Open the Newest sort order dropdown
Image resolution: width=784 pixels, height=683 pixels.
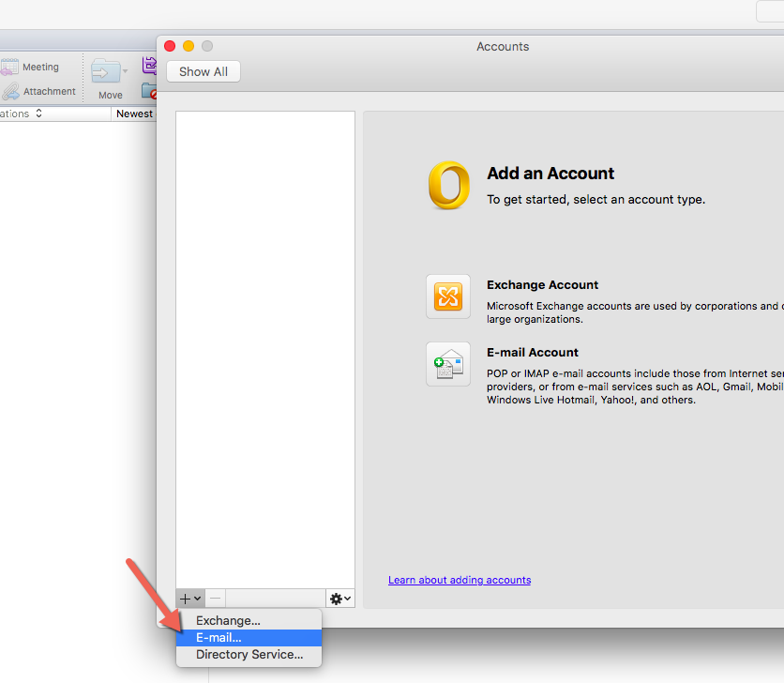point(134,113)
